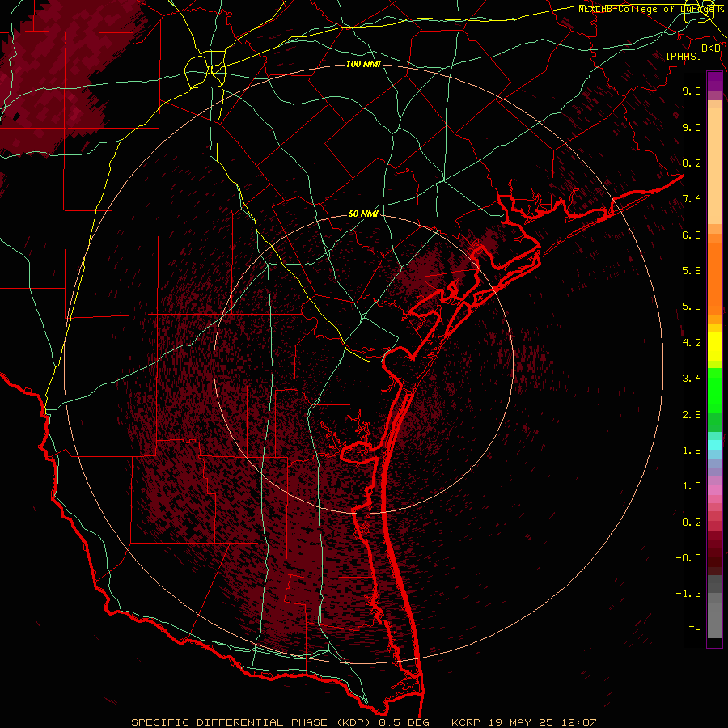Image resolution: width=728 pixels, height=728 pixels.
Task: Pick the pink segment of the color bar
Action: (x=714, y=490)
